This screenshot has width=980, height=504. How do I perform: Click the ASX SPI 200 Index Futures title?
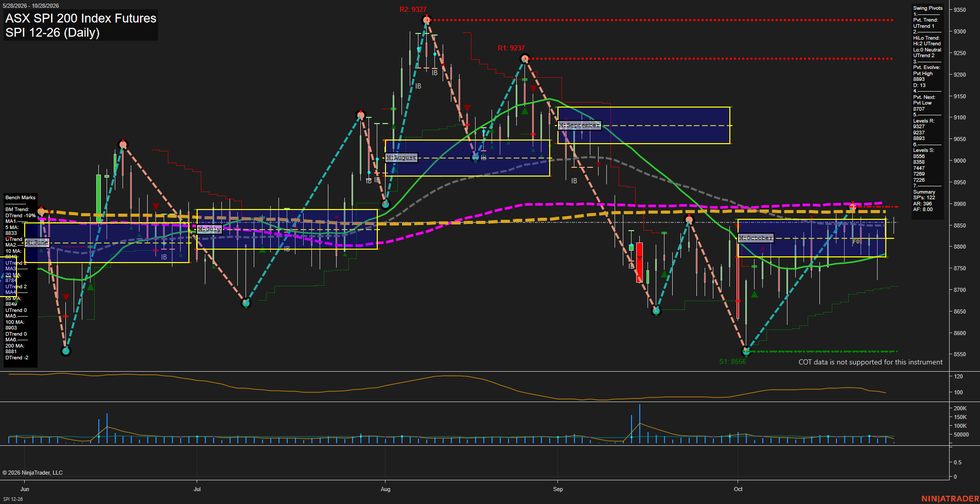pyautogui.click(x=81, y=19)
